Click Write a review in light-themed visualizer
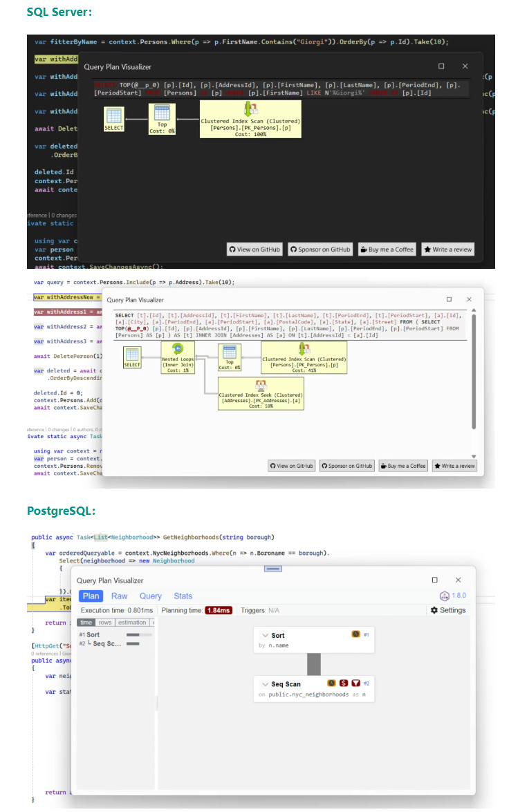Screen dimensions: 509x812 click(x=454, y=466)
